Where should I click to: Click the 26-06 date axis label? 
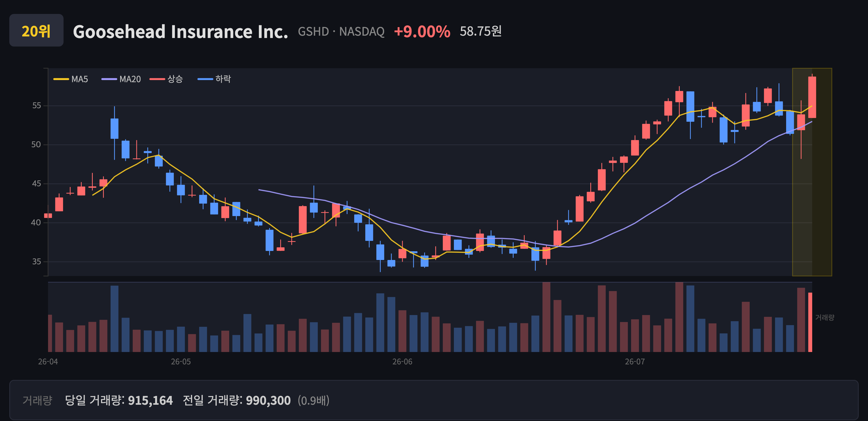402,362
